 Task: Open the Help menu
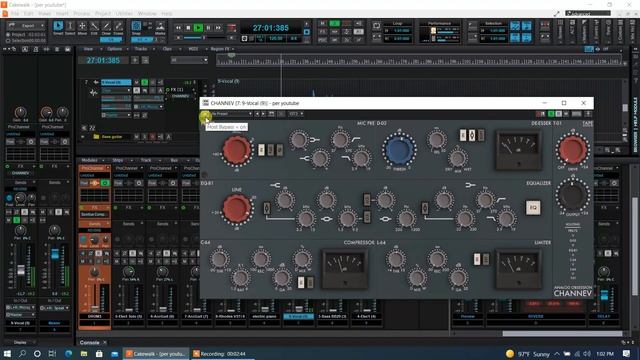click(167, 13)
